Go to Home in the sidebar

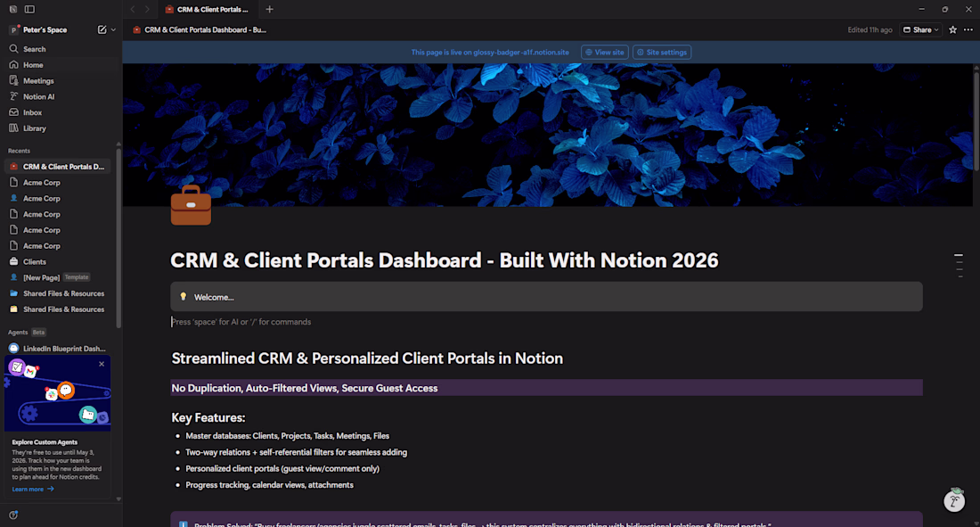pyautogui.click(x=60, y=65)
